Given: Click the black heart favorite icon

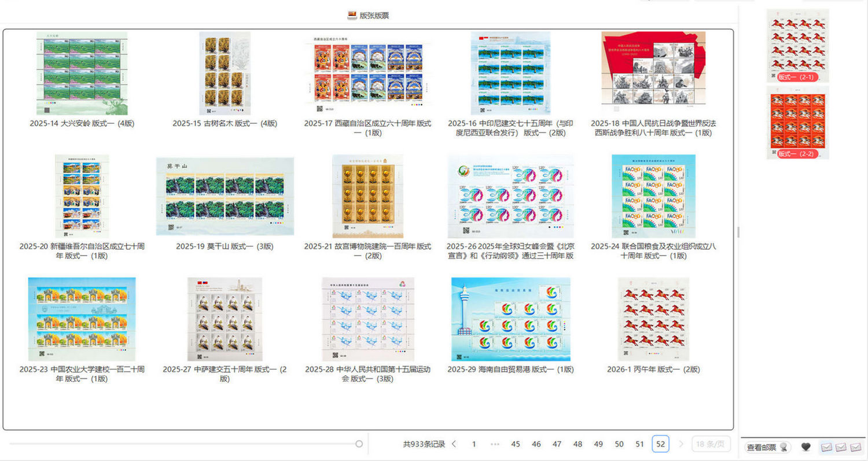Looking at the screenshot, I should 806,447.
